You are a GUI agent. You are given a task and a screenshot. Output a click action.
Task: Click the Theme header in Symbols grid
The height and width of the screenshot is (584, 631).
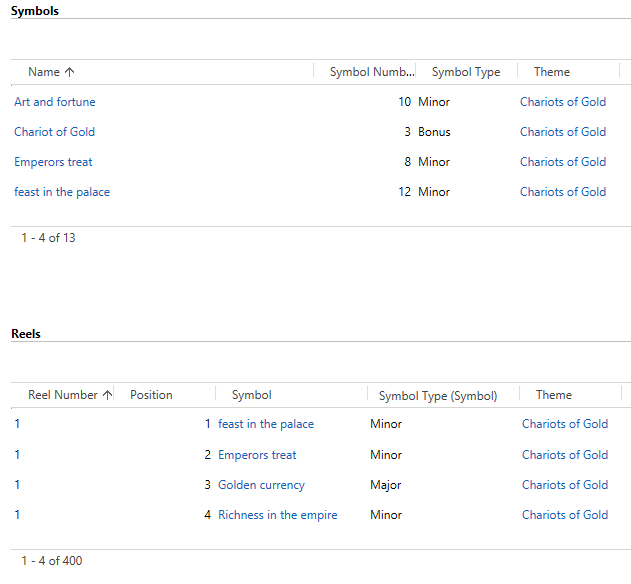[552, 72]
